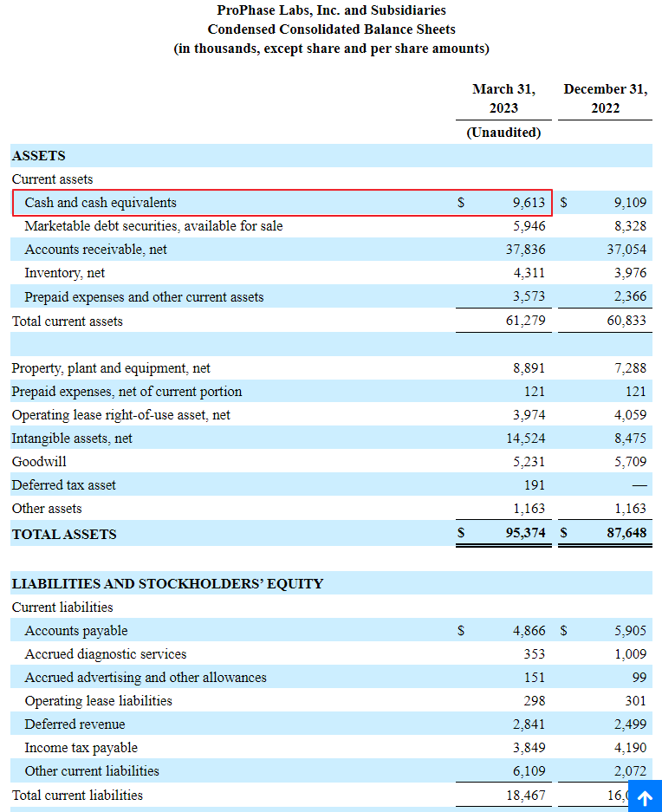Click the Current assets row label
This screenshot has width=662, height=812.
pyautogui.click(x=52, y=179)
